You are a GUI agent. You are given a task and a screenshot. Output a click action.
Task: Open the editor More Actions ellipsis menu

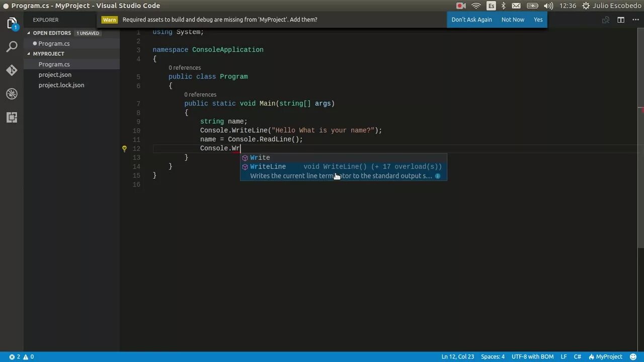[x=635, y=20]
